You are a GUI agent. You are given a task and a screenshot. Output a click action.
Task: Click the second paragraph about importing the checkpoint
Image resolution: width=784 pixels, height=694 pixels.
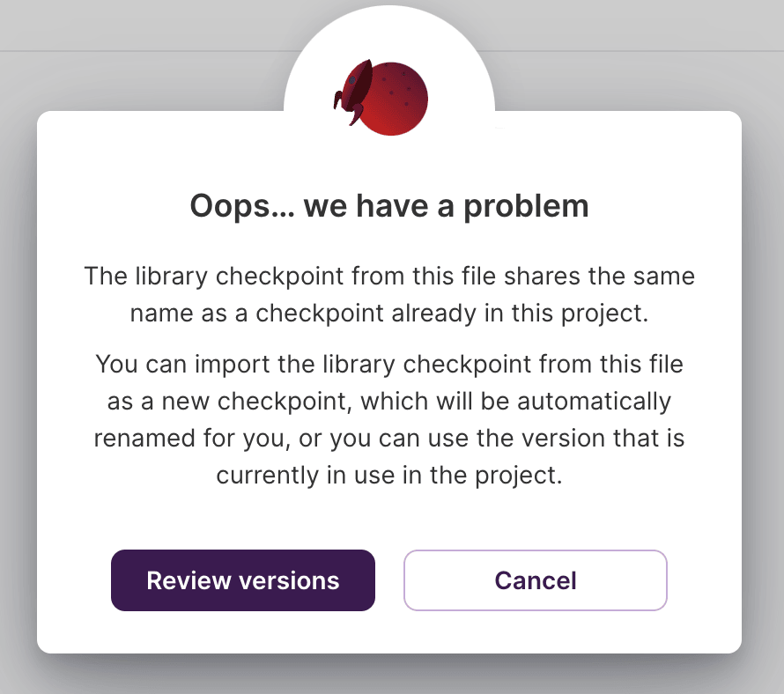[x=389, y=419]
